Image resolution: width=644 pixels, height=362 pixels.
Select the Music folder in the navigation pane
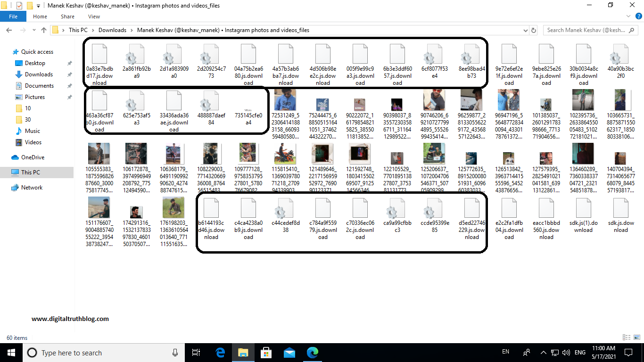[33, 131]
